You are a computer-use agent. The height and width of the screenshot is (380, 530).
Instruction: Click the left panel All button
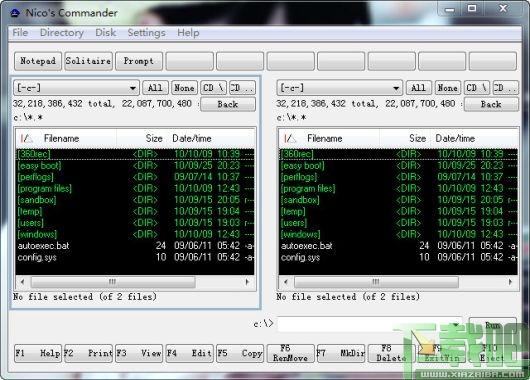[155, 88]
